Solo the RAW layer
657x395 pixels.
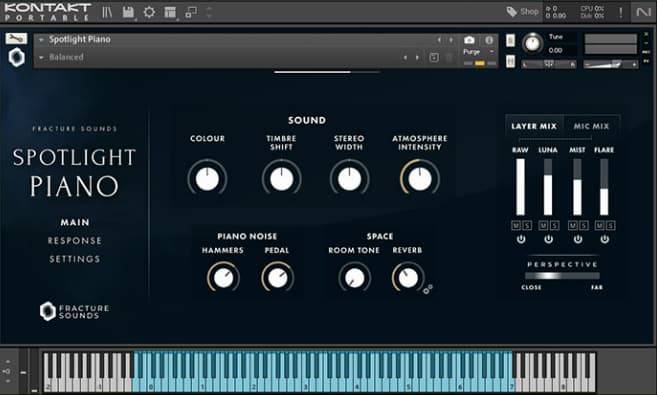[527, 226]
